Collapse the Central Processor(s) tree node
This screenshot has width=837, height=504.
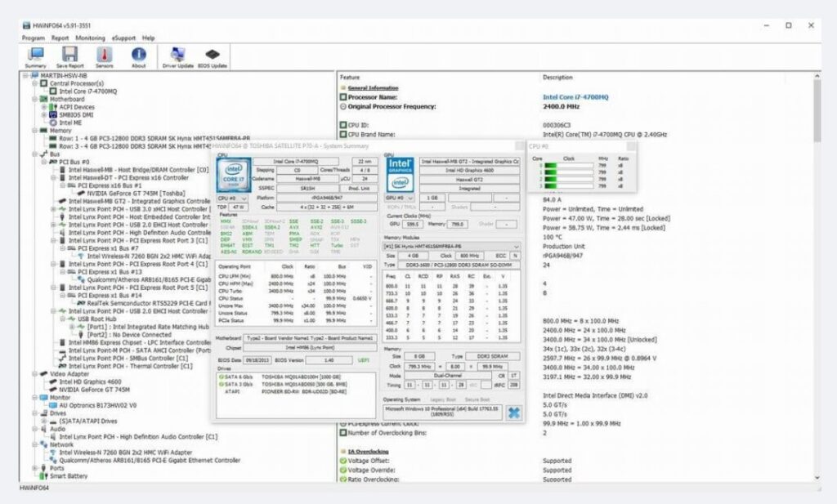pyautogui.click(x=34, y=83)
